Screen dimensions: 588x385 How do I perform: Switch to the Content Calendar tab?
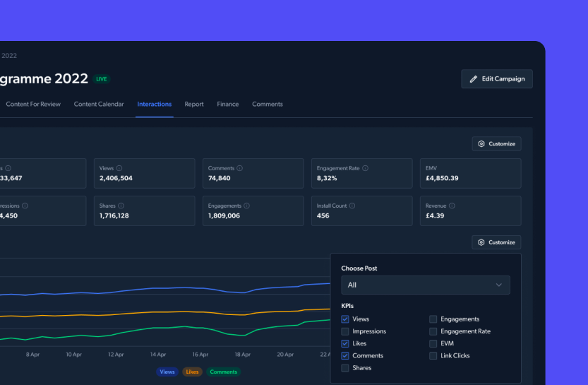pyautogui.click(x=99, y=105)
